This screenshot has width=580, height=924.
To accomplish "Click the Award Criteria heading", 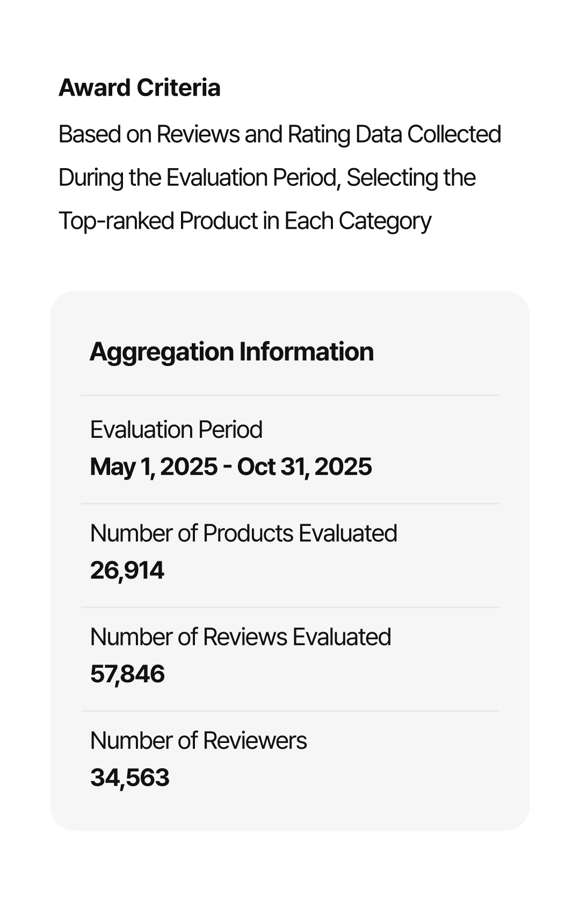I will tap(139, 88).
